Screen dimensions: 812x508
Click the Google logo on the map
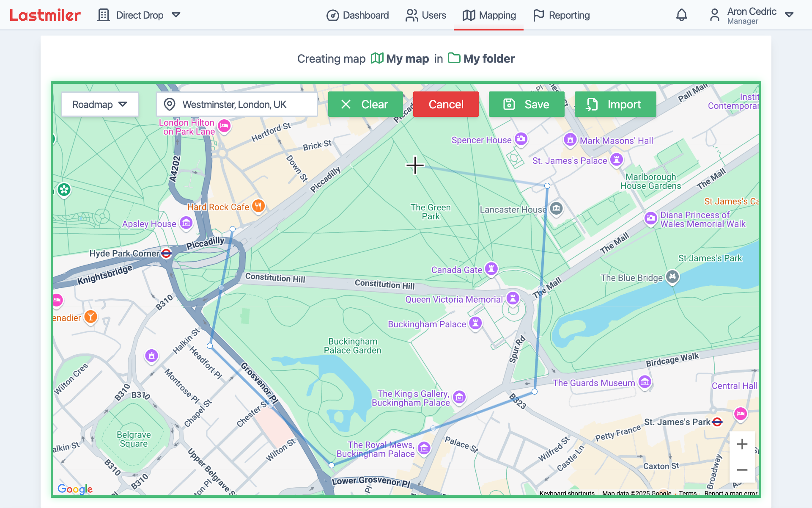[75, 489]
